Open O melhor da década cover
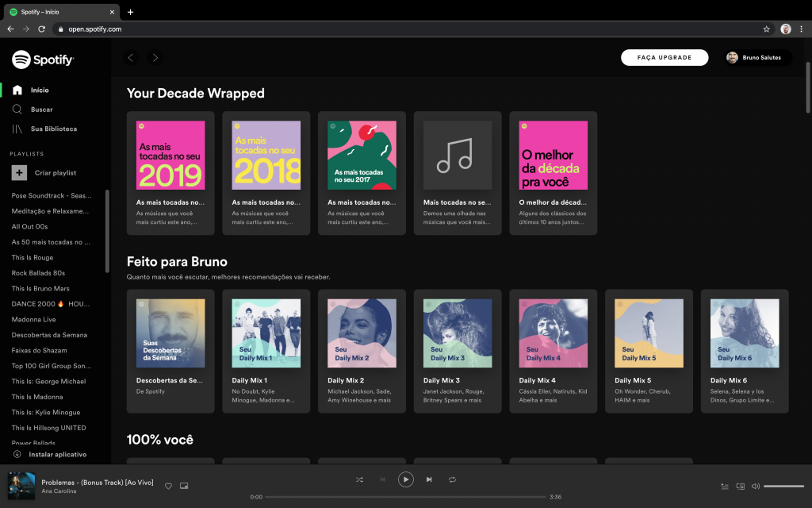The height and width of the screenshot is (508, 812). tap(553, 155)
